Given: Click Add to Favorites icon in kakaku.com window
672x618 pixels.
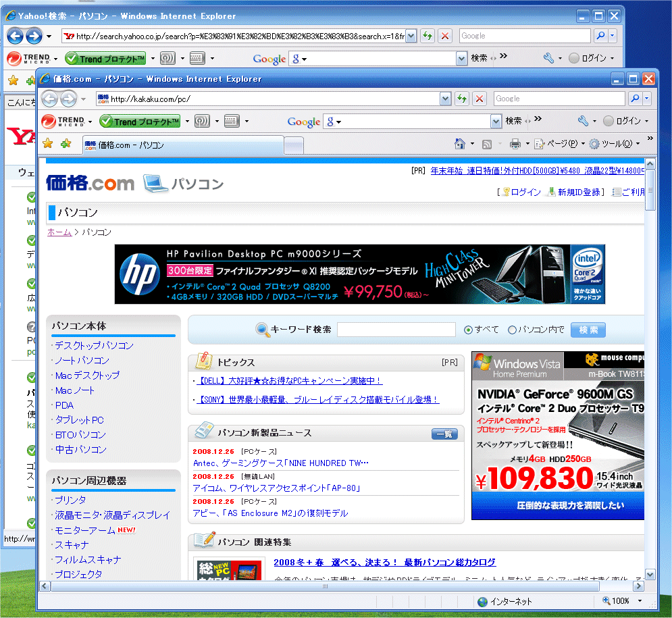Looking at the screenshot, I should pos(66,144).
